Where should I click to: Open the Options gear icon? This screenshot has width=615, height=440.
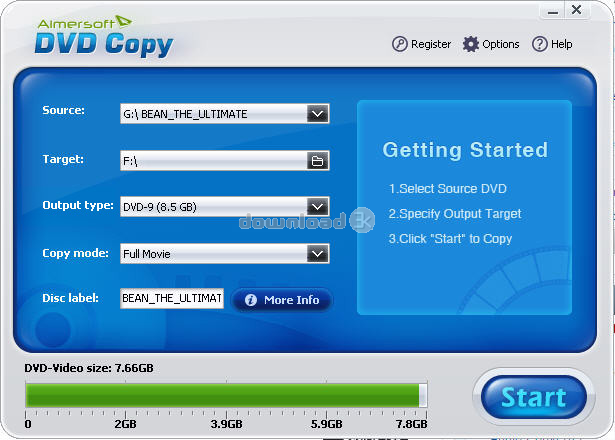[471, 44]
